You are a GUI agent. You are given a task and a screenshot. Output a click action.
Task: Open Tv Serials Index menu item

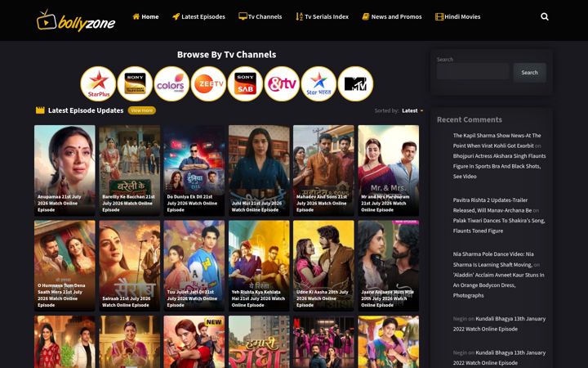click(x=322, y=16)
